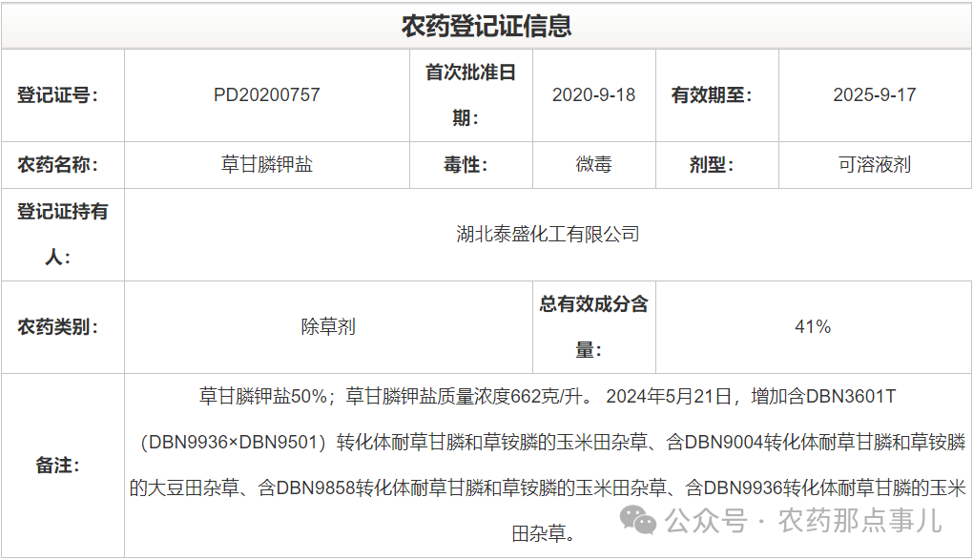Click the 总有效成分含量 label
Viewport: 973px width, 560px height.
point(593,326)
